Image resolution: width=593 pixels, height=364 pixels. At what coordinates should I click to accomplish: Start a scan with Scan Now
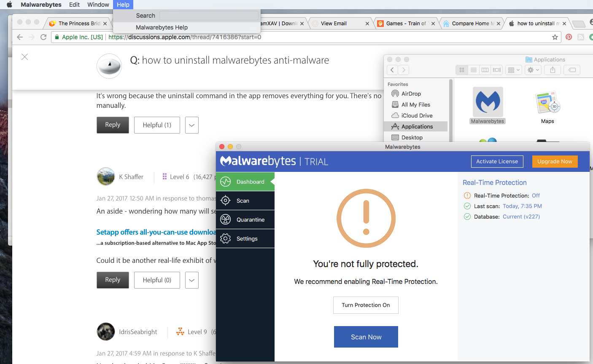coord(366,337)
